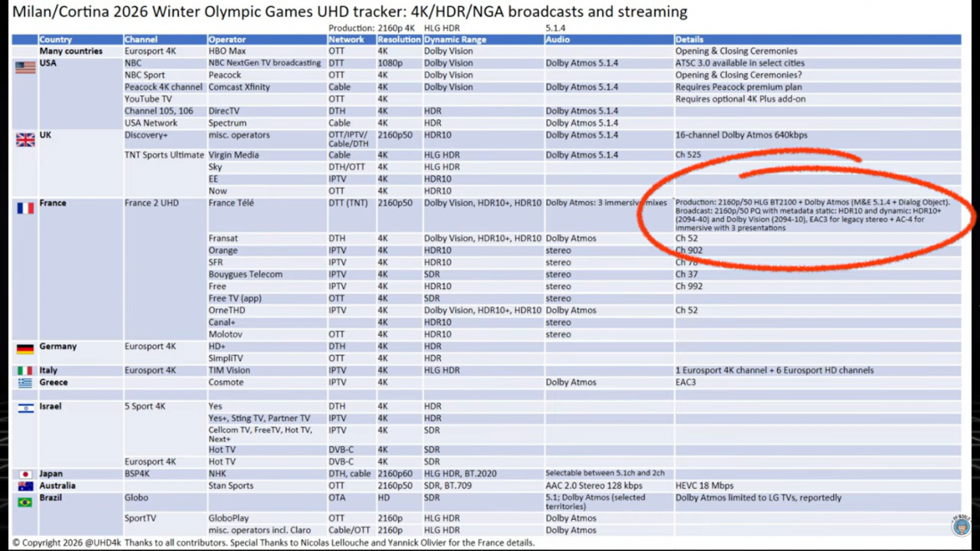Click the 'DirecTV' operator cell
The image size is (980, 551).
coord(225,110)
